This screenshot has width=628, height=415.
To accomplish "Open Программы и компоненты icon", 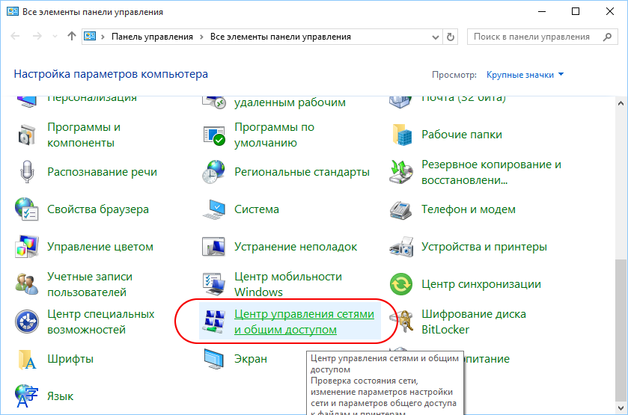I will coord(28,134).
